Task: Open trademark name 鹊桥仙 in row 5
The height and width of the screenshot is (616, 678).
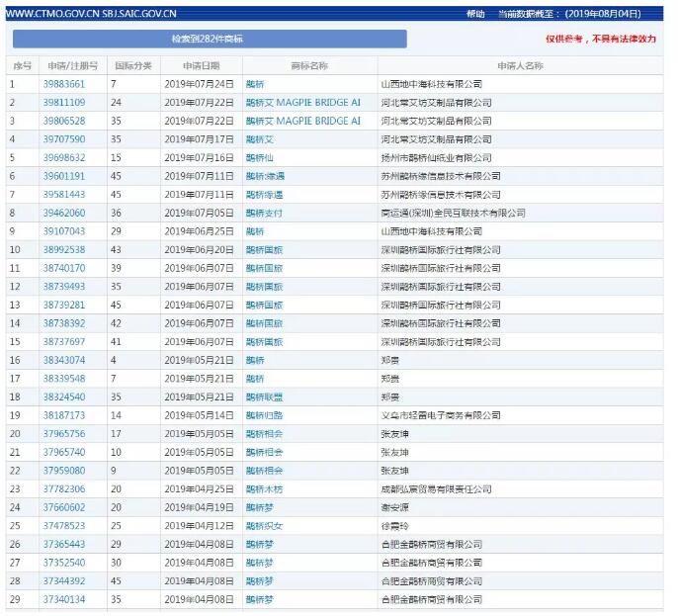Action: click(259, 158)
